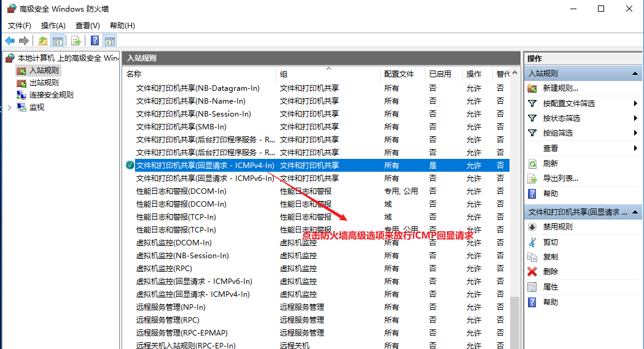Click 禁用规则 to disable selected rule
Image resolution: width=644 pixels, height=349 pixels.
[x=557, y=227]
